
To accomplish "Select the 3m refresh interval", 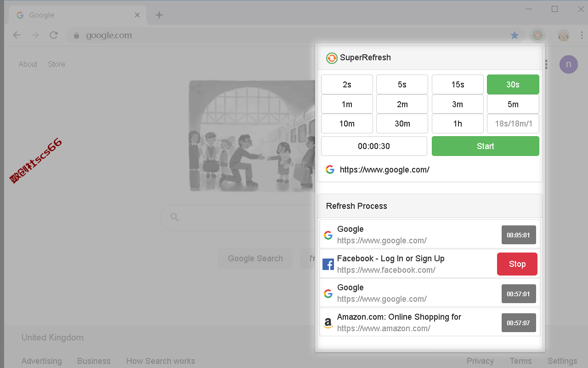I will pyautogui.click(x=458, y=104).
